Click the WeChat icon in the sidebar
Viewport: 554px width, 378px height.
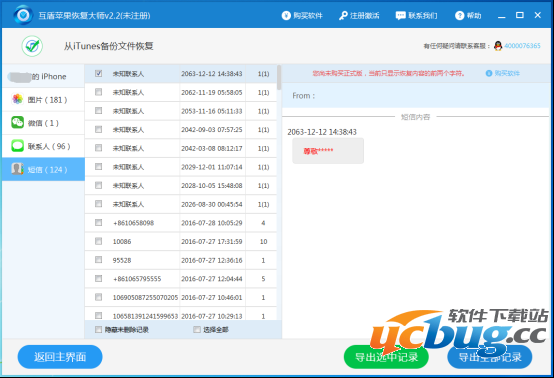(17, 123)
